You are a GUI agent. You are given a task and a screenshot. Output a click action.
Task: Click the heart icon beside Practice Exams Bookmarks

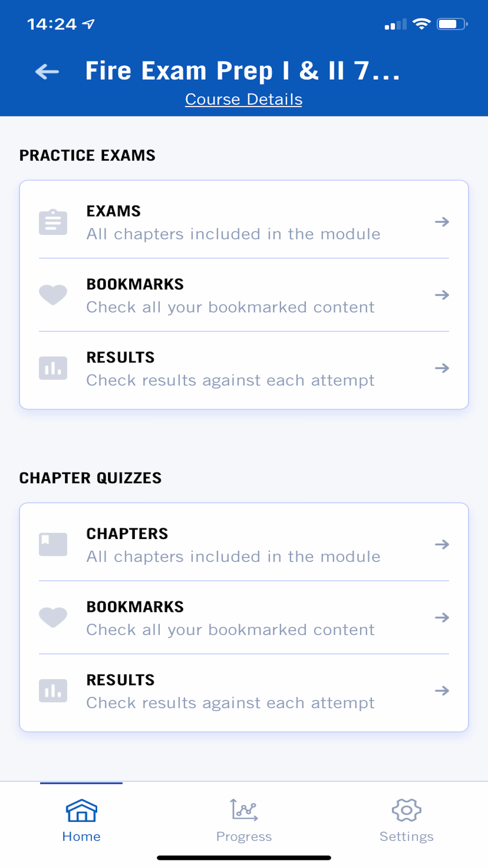pos(53,295)
